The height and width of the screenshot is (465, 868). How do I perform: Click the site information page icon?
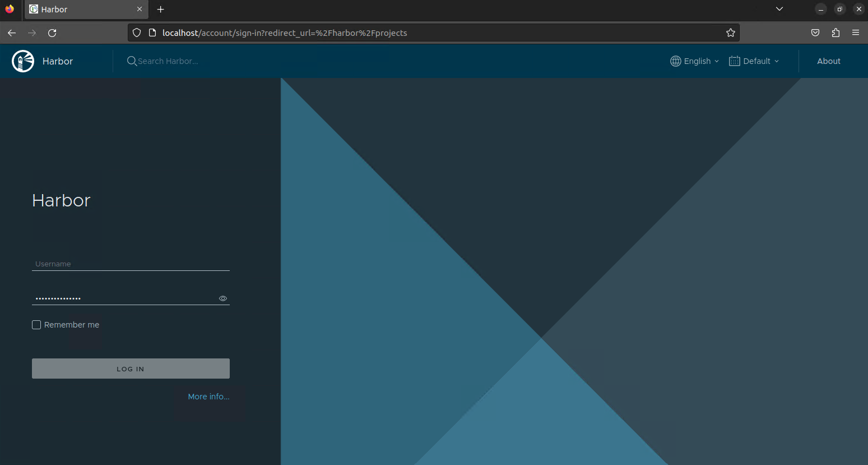pos(152,33)
